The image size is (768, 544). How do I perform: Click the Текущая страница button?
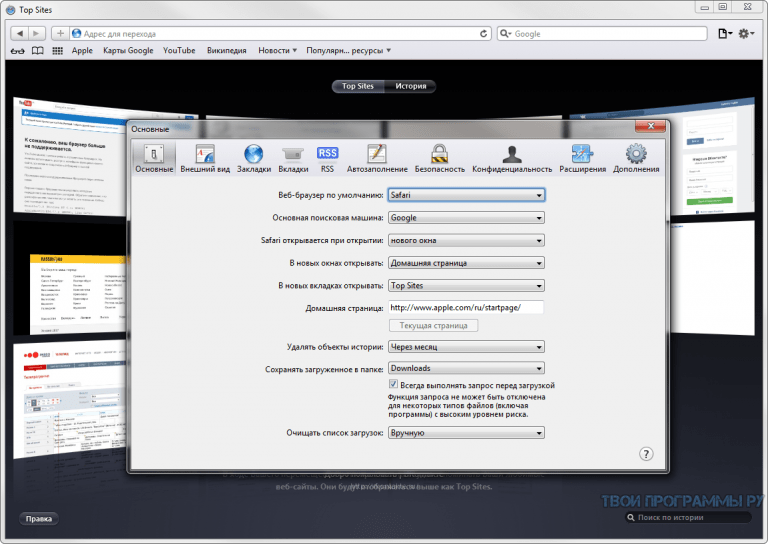point(433,326)
